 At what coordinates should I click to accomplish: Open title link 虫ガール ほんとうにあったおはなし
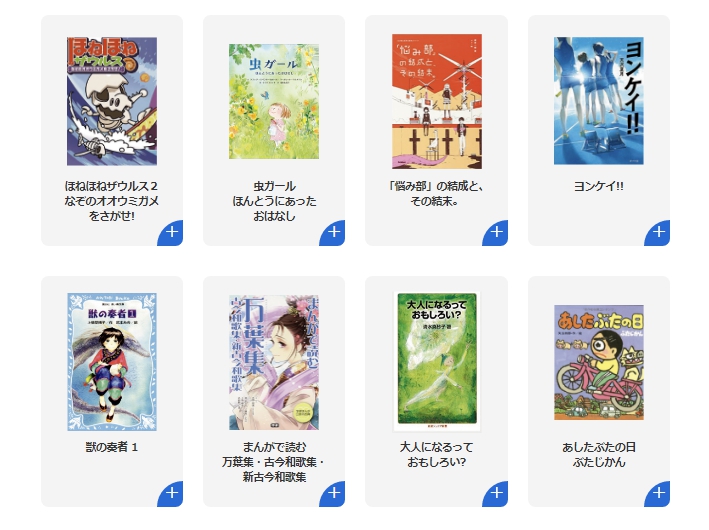(x=274, y=201)
